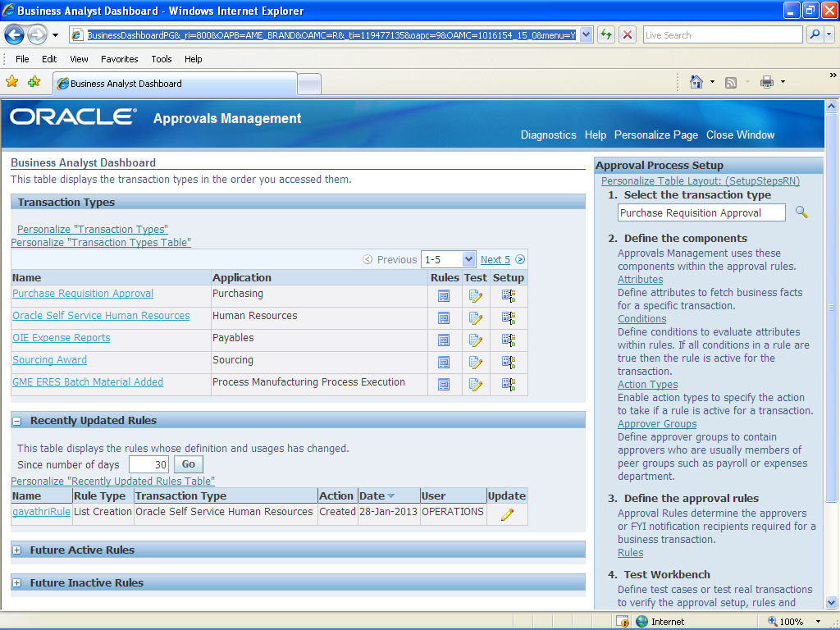The height and width of the screenshot is (630, 840).
Task: Open the OIE Expense Reports link
Action: (x=62, y=338)
